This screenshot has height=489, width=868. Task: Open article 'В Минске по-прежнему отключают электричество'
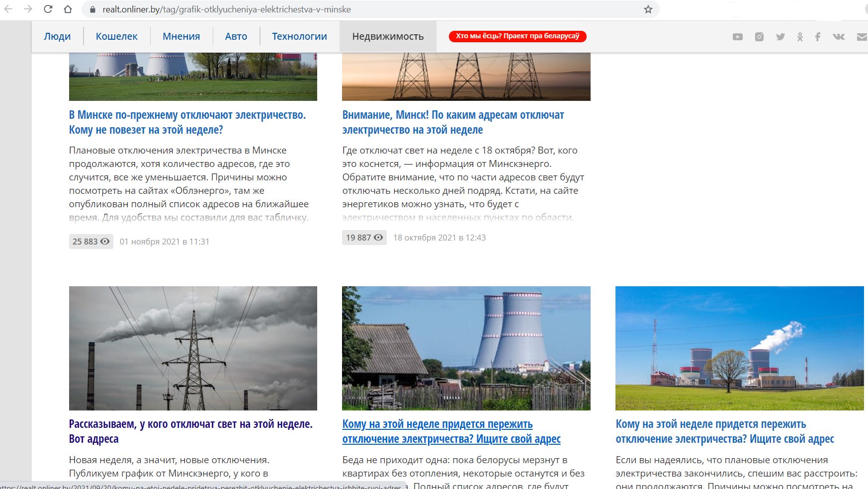187,122
